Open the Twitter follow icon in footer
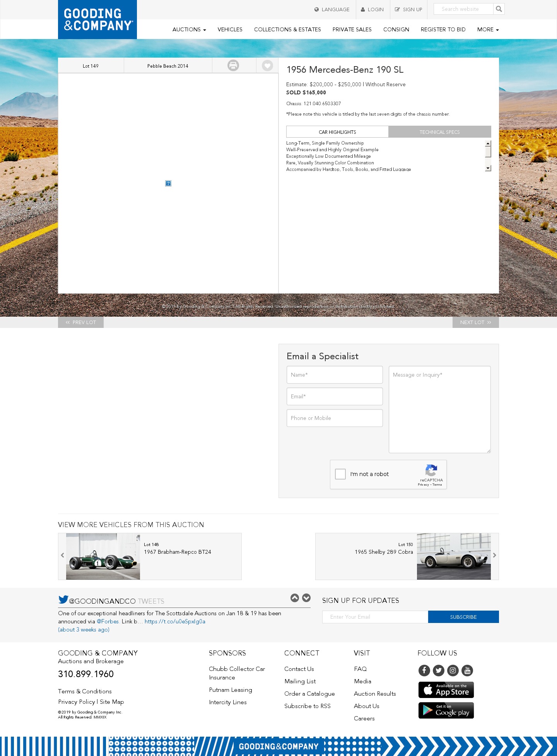Image resolution: width=557 pixels, height=756 pixels. (x=439, y=670)
